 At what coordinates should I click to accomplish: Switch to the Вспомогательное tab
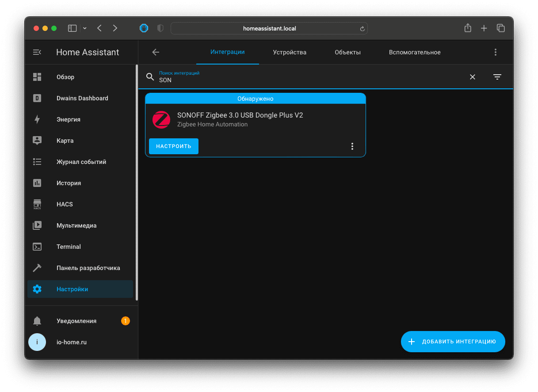coord(415,52)
